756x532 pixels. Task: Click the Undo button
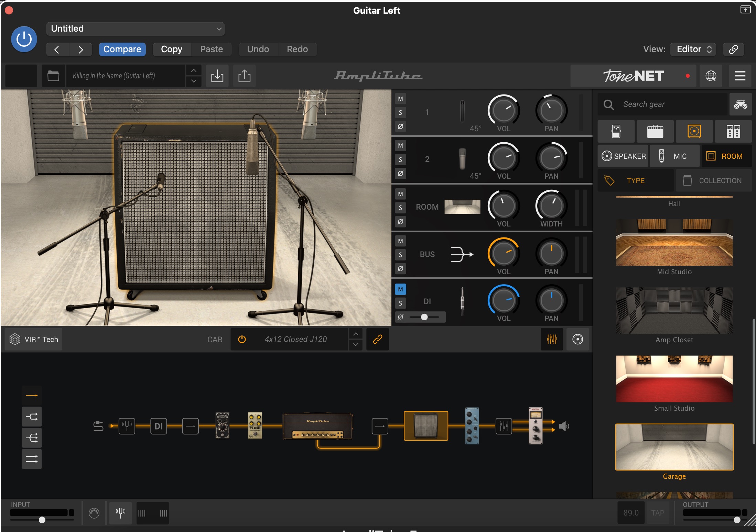pyautogui.click(x=258, y=49)
